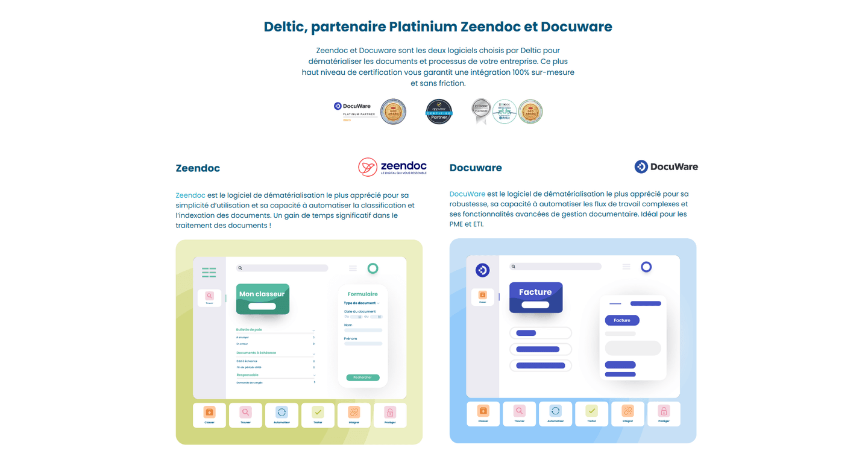The height and width of the screenshot is (462, 868).
Task: Click the Classer tile under the Zeendoc mockup
Action: coord(209,415)
